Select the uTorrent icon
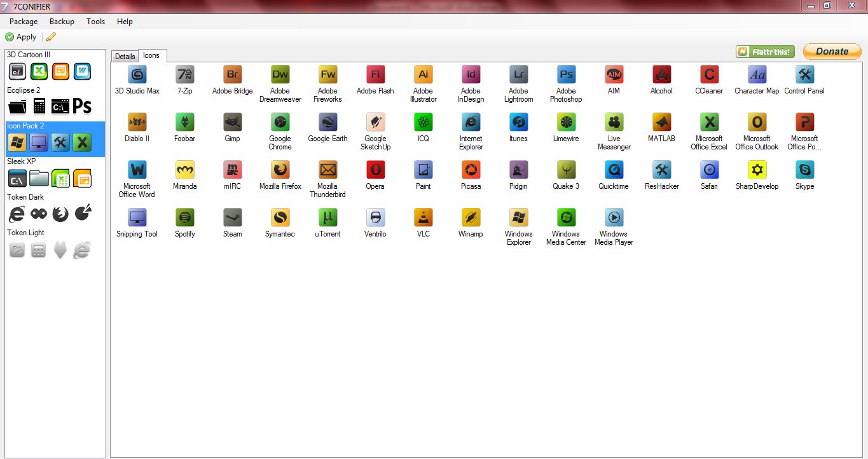The height and width of the screenshot is (459, 868). [327, 218]
